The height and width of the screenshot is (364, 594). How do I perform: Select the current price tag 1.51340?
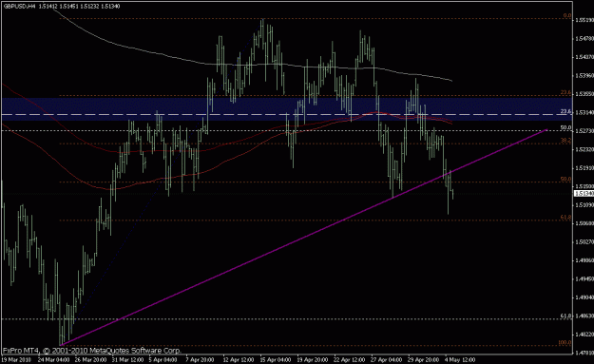[x=584, y=194]
